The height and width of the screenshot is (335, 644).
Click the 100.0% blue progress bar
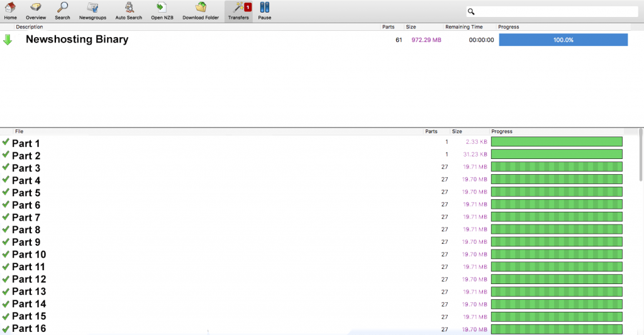pos(563,40)
